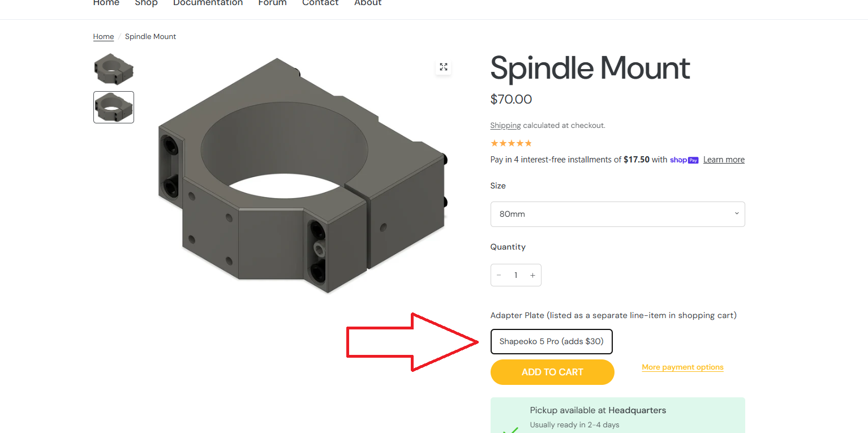
Task: Open the Contact page
Action: pos(320,3)
